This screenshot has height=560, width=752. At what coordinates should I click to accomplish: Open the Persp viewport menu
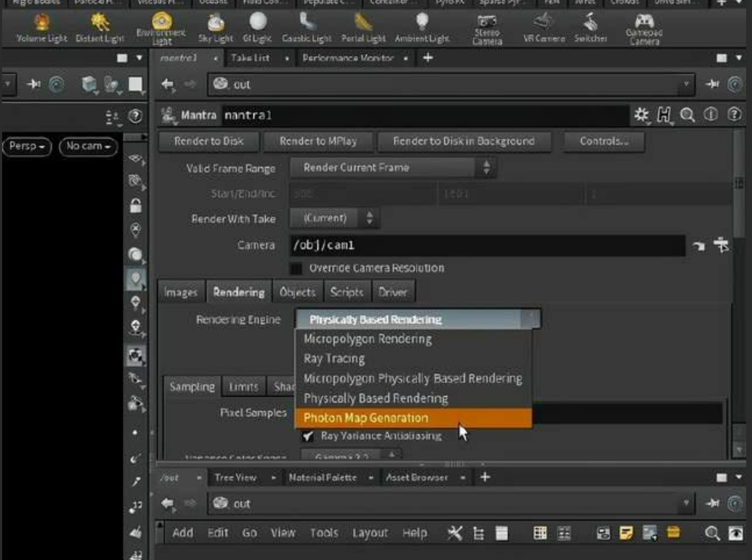[28, 146]
